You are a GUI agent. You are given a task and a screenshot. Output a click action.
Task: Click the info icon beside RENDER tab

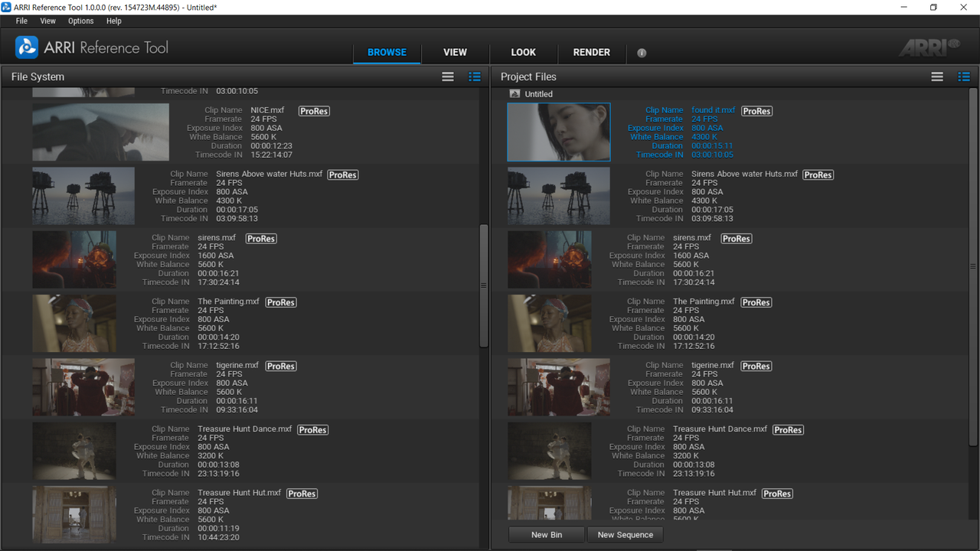point(642,53)
